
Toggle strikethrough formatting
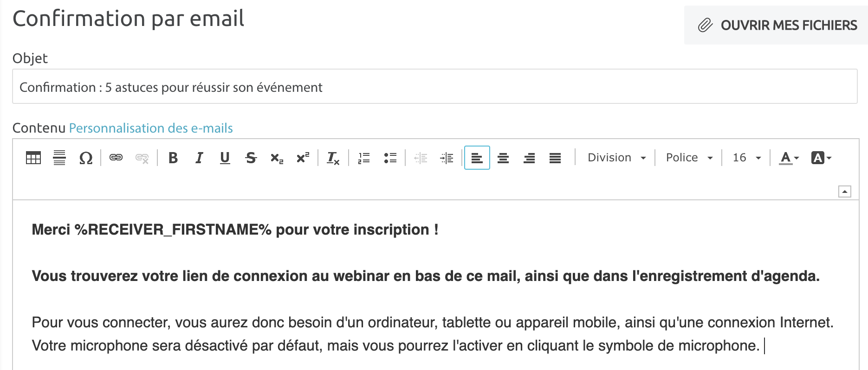(x=251, y=158)
